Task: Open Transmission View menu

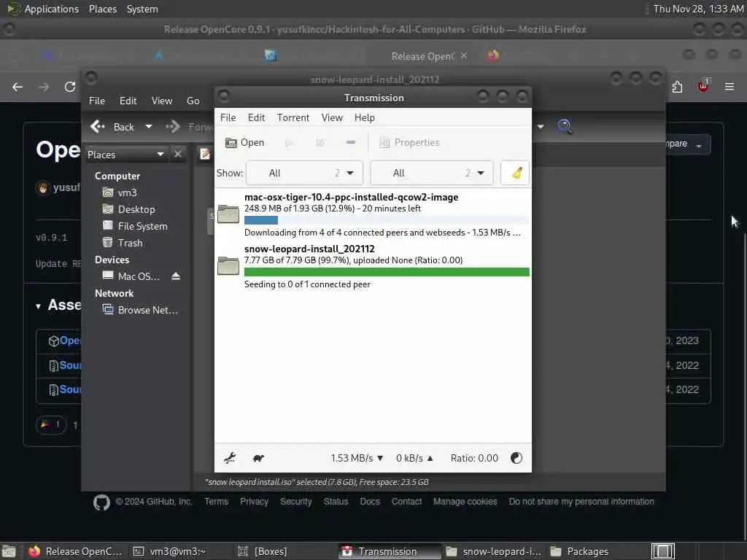Action: (x=332, y=117)
